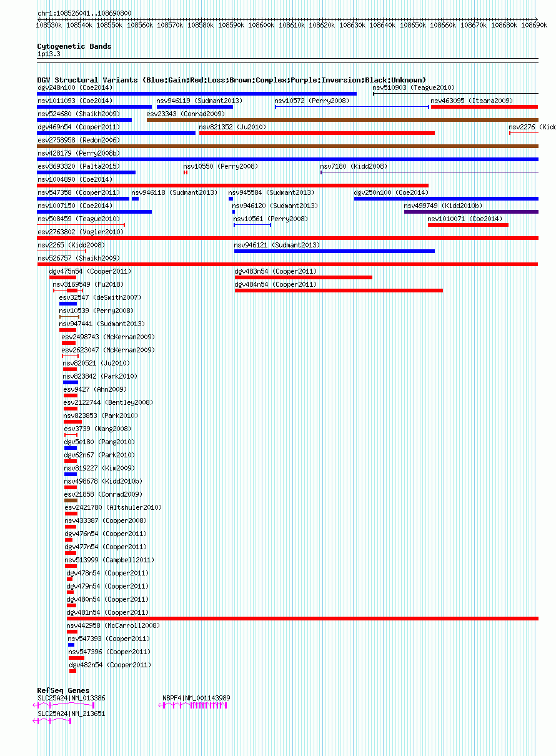Open the nsv10572 (Perry2008) variant
This screenshot has width=556, height=756.
point(311,101)
